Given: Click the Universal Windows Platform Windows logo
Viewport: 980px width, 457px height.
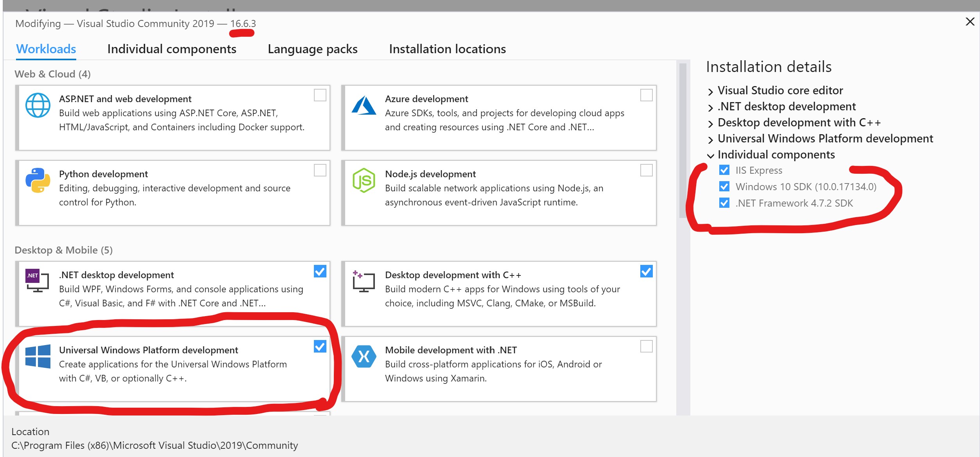Looking at the screenshot, I should click(x=38, y=356).
